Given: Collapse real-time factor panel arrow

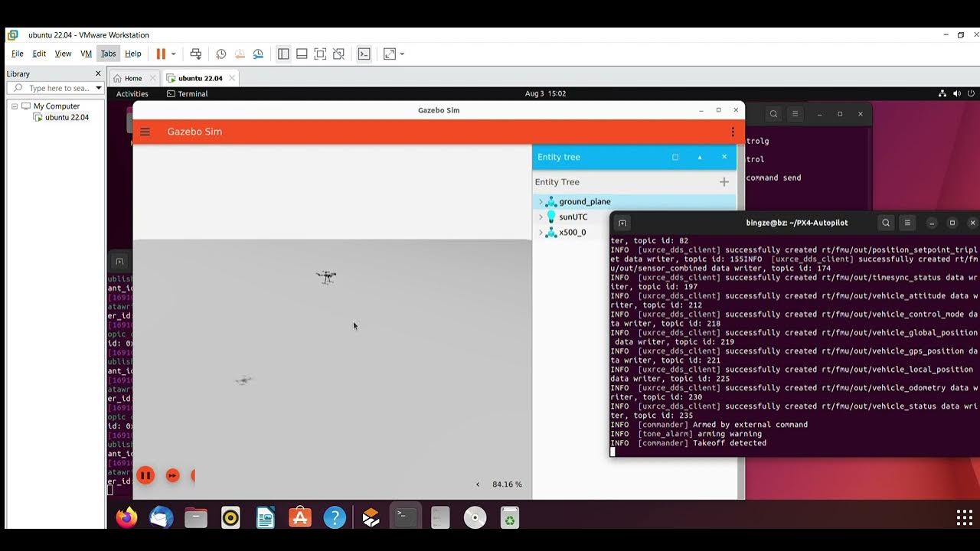Looking at the screenshot, I should 478,484.
